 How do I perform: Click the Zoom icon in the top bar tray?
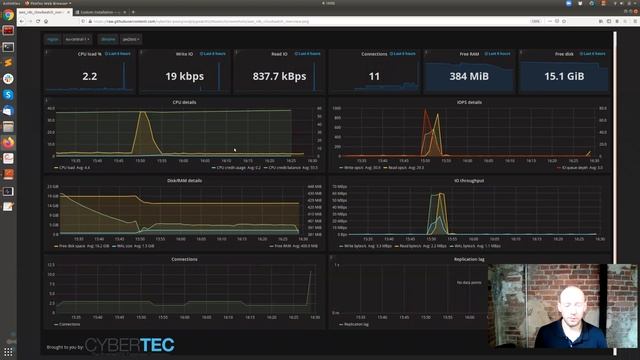click(x=569, y=3)
